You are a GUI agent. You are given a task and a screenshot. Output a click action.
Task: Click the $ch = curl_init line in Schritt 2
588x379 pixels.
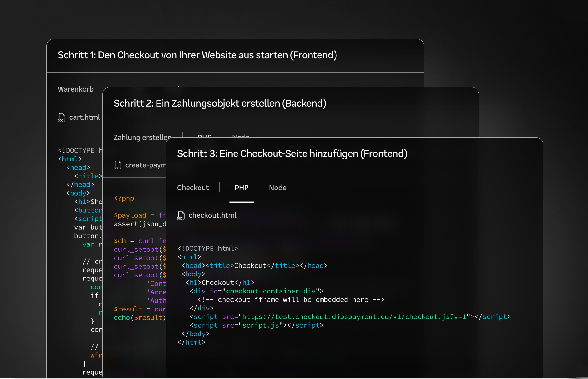click(140, 241)
